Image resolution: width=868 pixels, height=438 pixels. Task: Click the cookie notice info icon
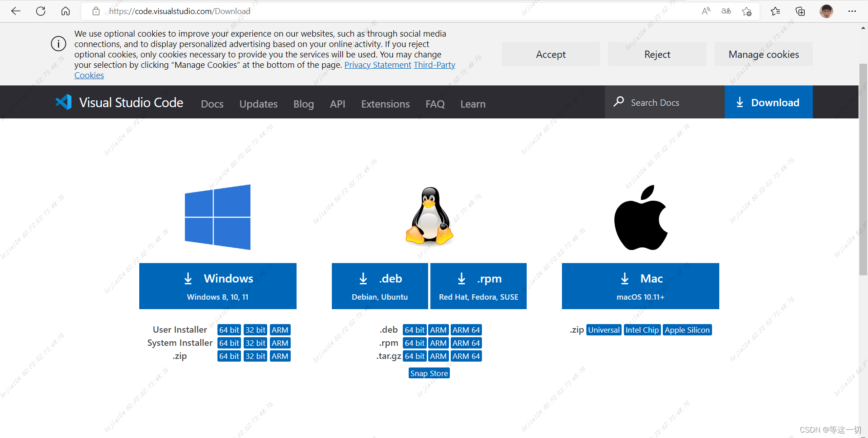click(58, 44)
